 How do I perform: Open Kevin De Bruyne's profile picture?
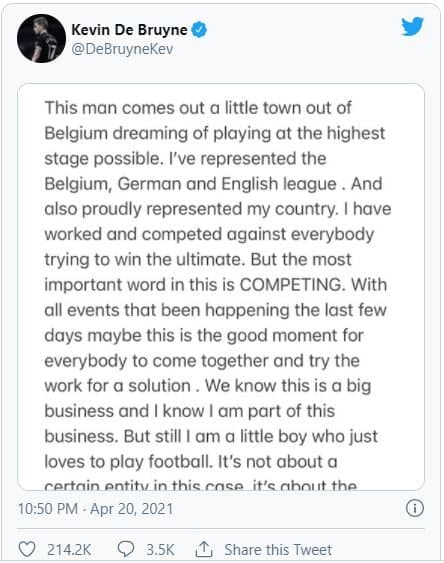[x=41, y=38]
